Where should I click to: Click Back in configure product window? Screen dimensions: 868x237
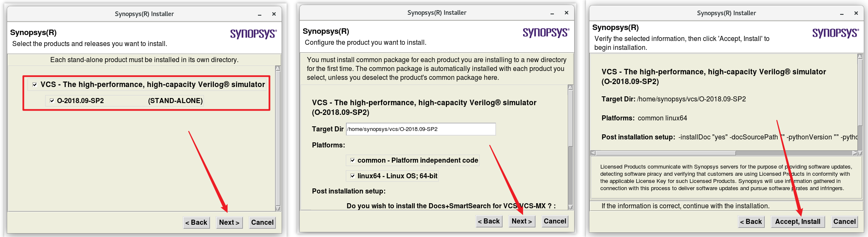489,221
